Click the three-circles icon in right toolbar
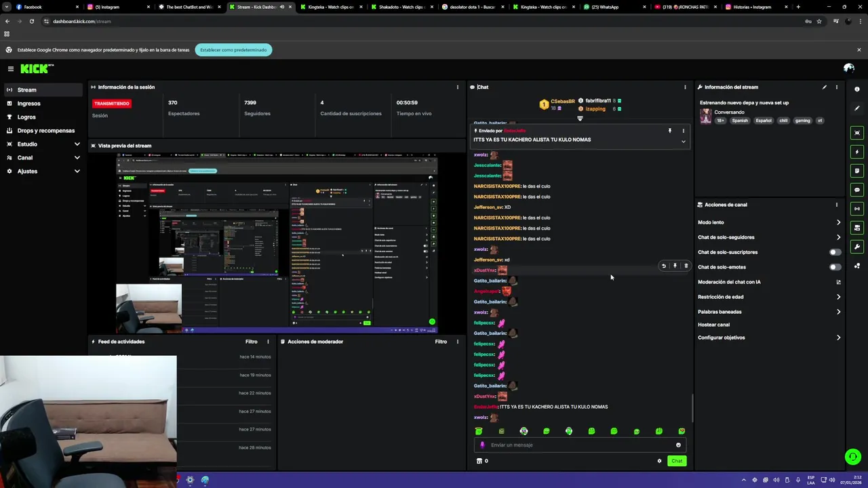The width and height of the screenshot is (868, 488). (x=857, y=266)
